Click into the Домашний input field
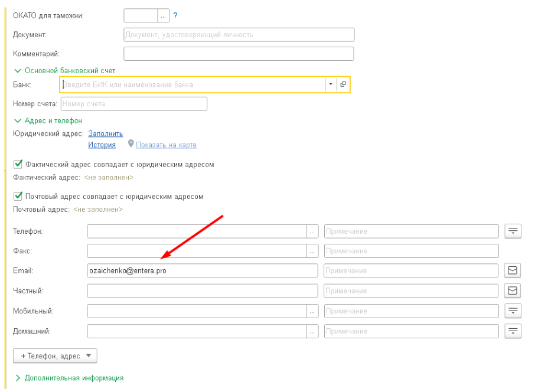Screen dimensions: 551x392 tap(197, 331)
